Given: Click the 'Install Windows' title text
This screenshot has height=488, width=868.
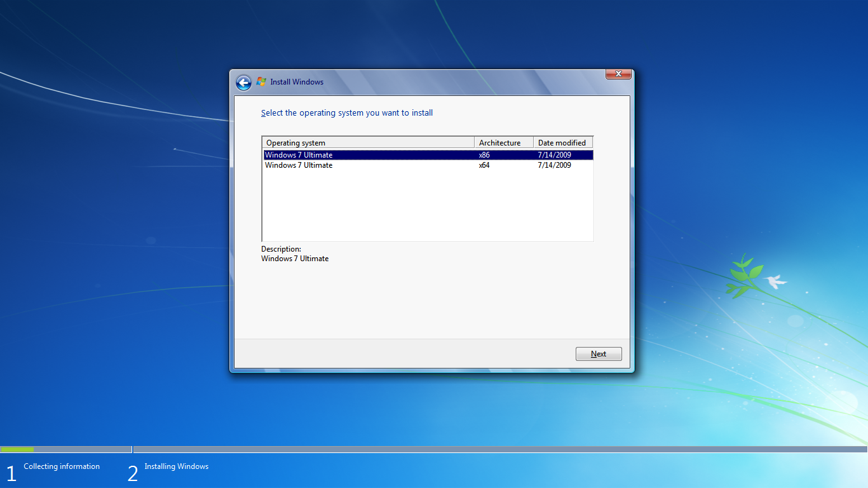Looking at the screenshot, I should pos(297,82).
